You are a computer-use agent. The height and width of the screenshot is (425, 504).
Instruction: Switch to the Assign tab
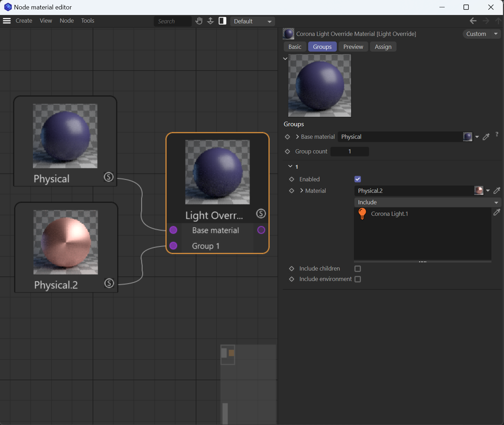click(383, 47)
